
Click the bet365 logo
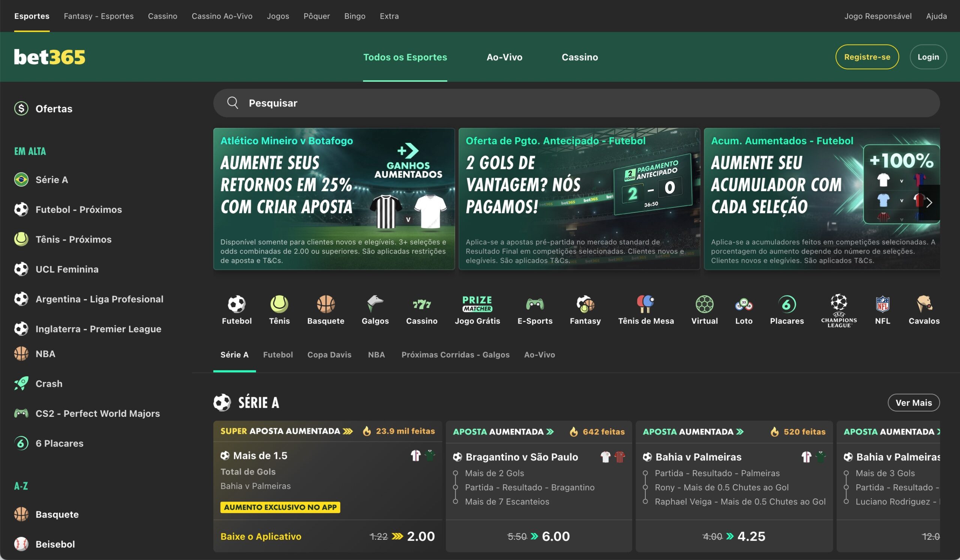[x=49, y=57]
